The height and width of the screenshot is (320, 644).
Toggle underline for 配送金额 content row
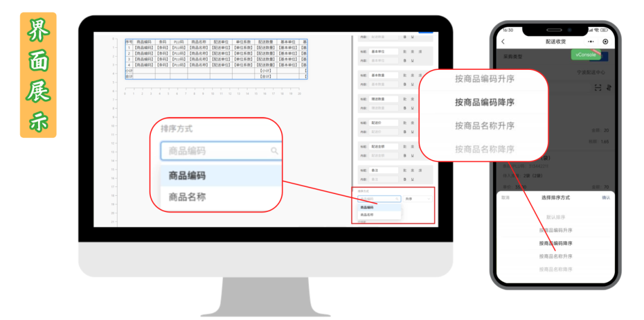click(x=413, y=155)
